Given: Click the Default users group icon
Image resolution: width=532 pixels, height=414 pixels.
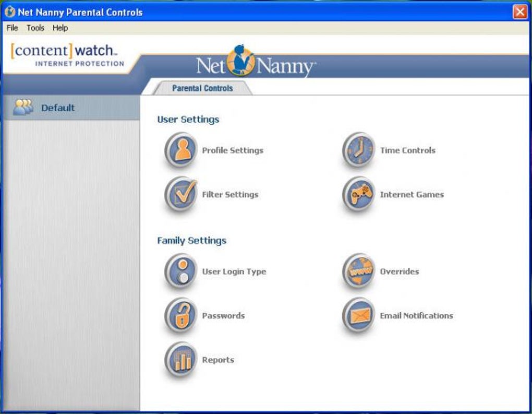Looking at the screenshot, I should (23, 108).
